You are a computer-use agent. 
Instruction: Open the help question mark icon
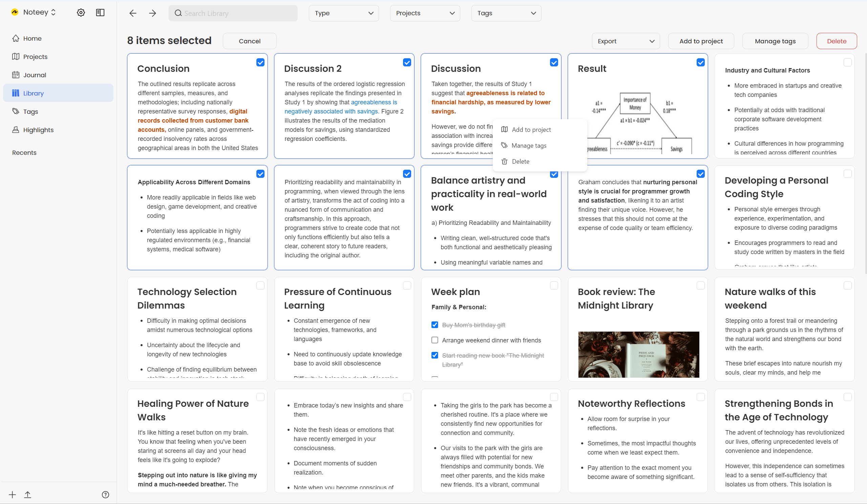click(106, 495)
